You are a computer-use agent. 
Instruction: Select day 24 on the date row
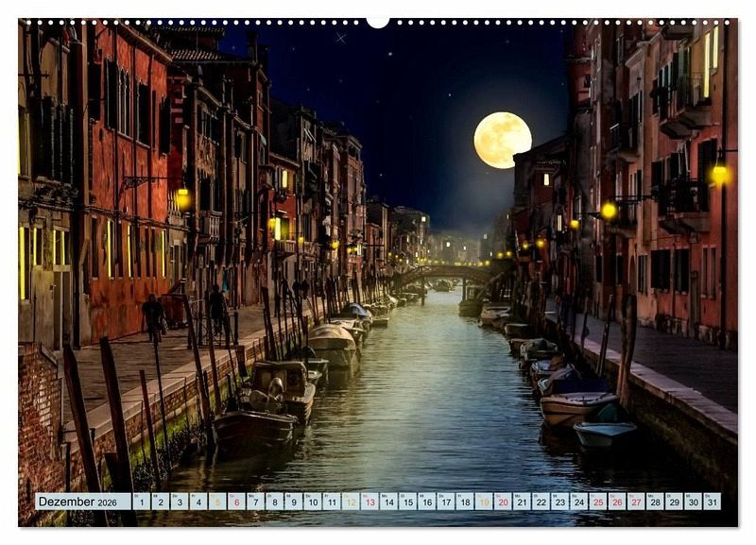(578, 502)
